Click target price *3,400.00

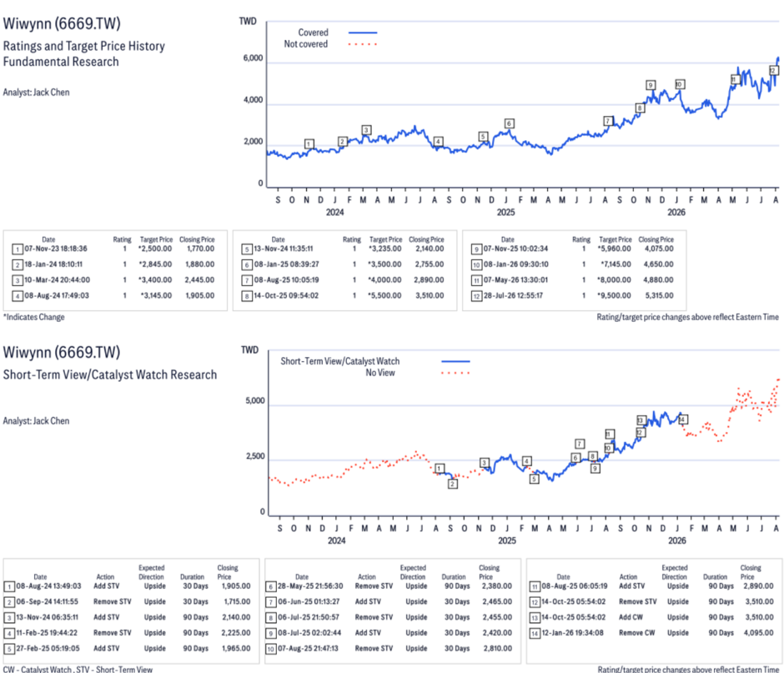(x=155, y=279)
